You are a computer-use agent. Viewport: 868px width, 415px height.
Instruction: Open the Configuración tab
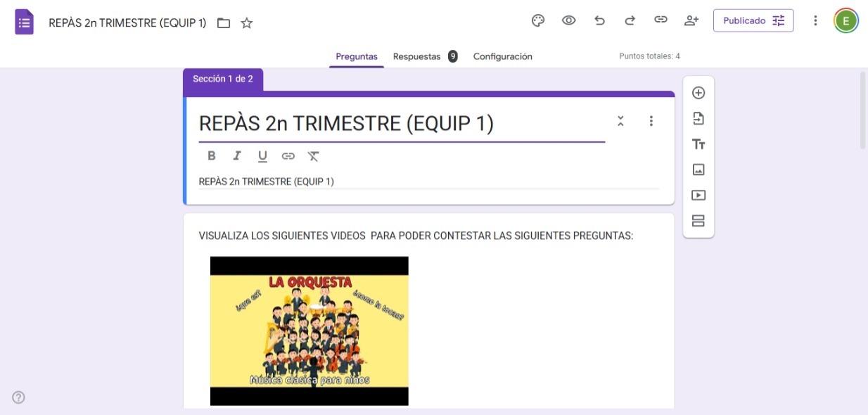504,56
